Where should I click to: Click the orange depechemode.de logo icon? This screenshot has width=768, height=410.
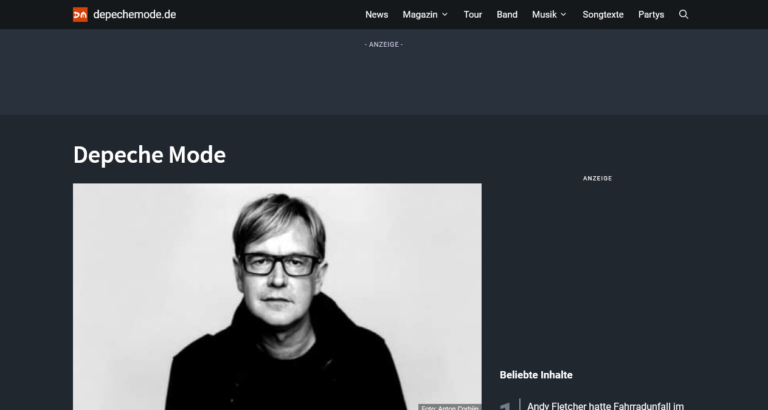(80, 15)
